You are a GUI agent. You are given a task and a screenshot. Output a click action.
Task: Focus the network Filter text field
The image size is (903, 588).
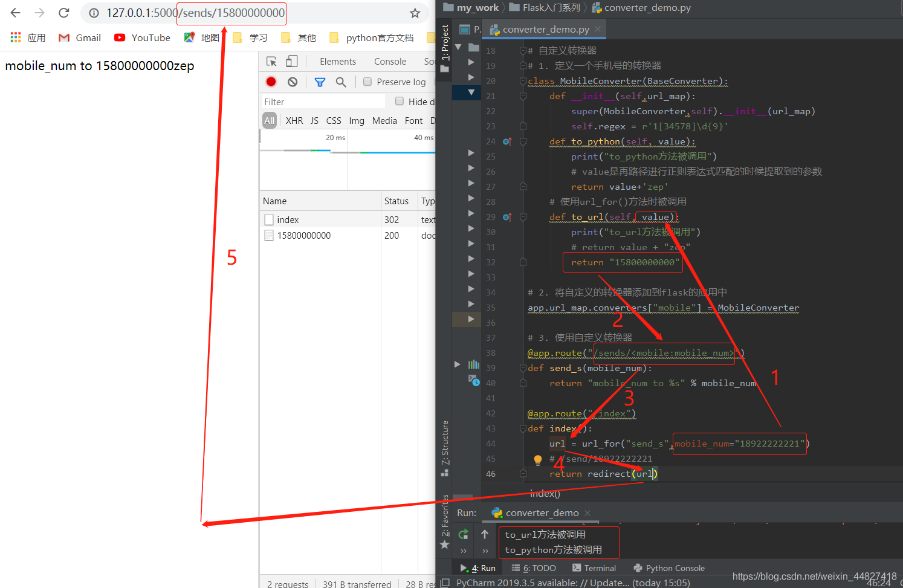[323, 102]
